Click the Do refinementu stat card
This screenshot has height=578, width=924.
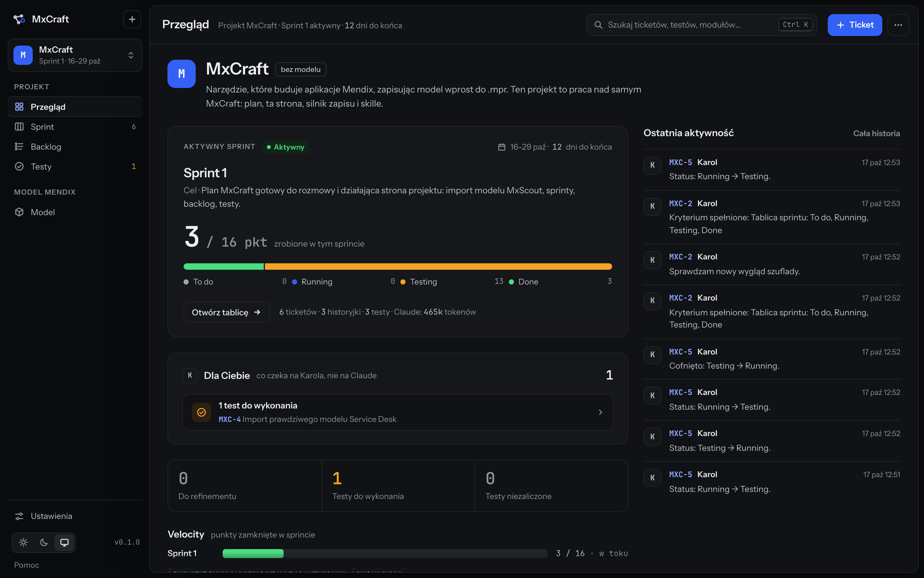[x=245, y=486]
